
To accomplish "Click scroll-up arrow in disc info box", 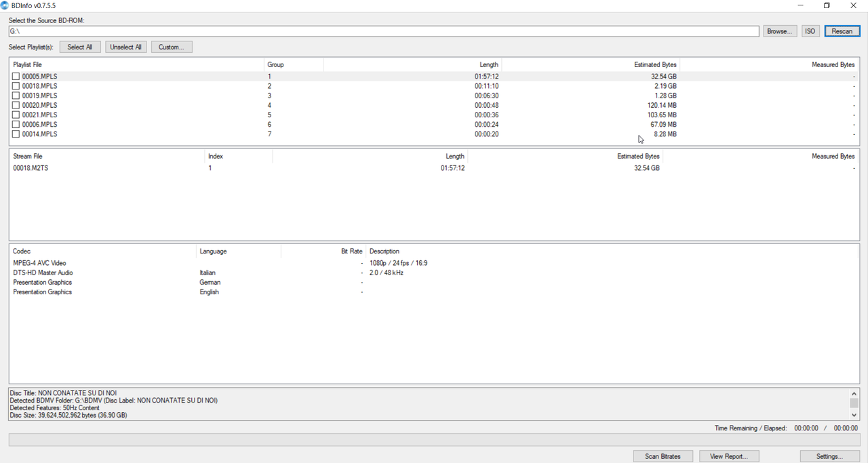I will (x=854, y=394).
